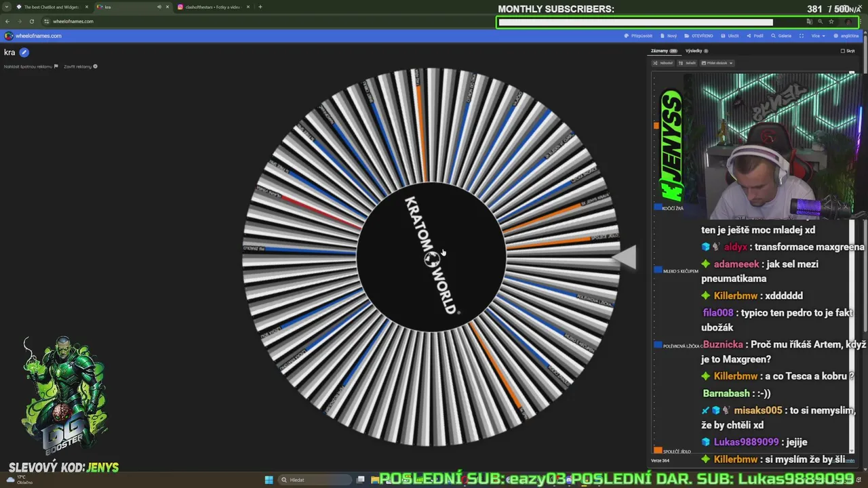This screenshot has height=488, width=868.
Task: Mute the kra tab audio icon
Action: coord(159,7)
